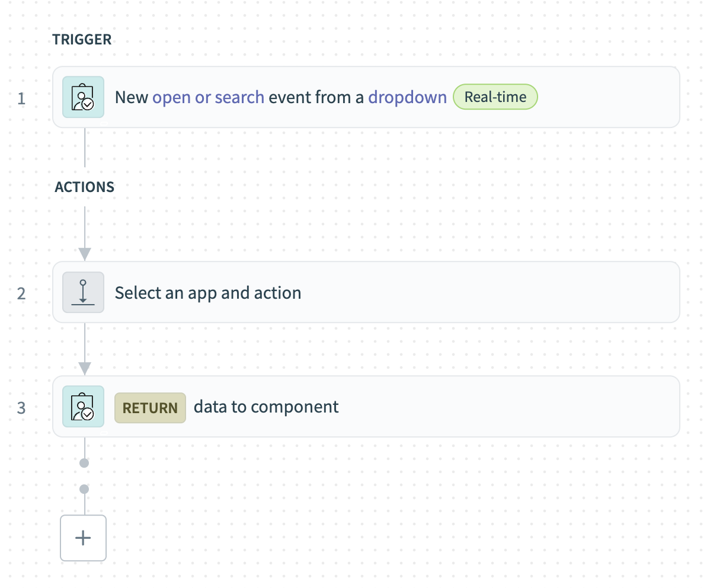This screenshot has width=710, height=588.
Task: Click the "data to component" text
Action: 266,407
